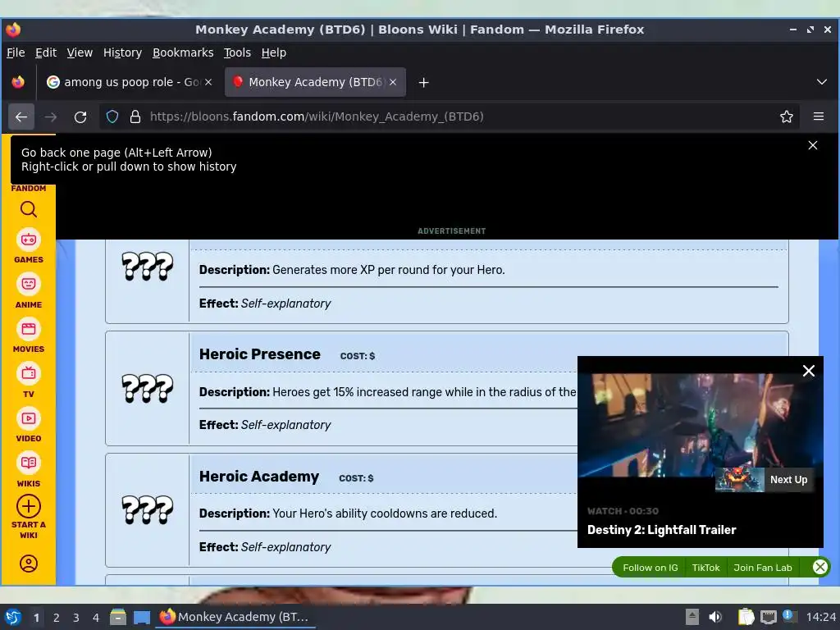This screenshot has width=840, height=630.
Task: Click the 14:24 clock in the taskbar
Action: (820, 617)
